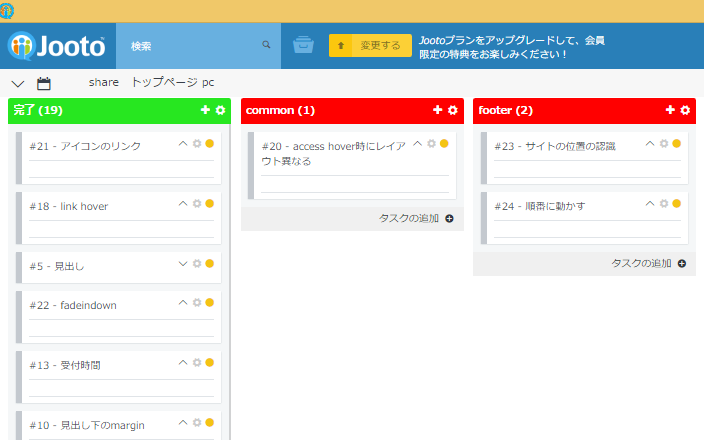
Task: Collapse task #24 順番に動かす
Action: point(650,204)
